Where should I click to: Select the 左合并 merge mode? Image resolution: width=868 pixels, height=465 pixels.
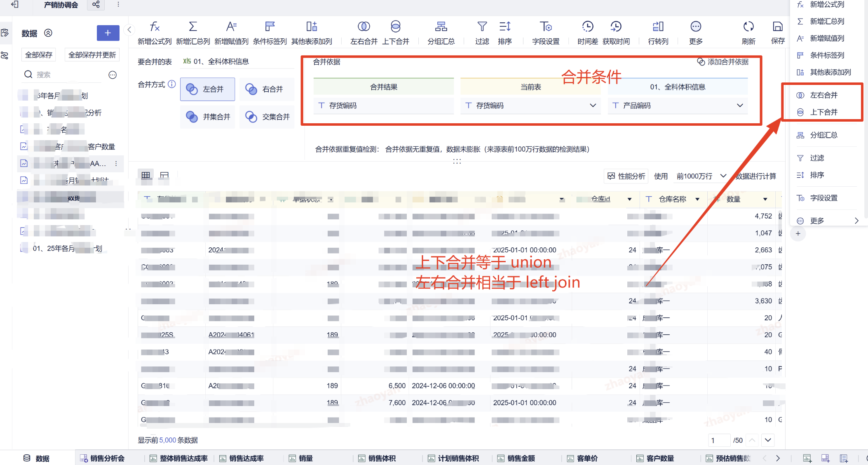coord(207,89)
